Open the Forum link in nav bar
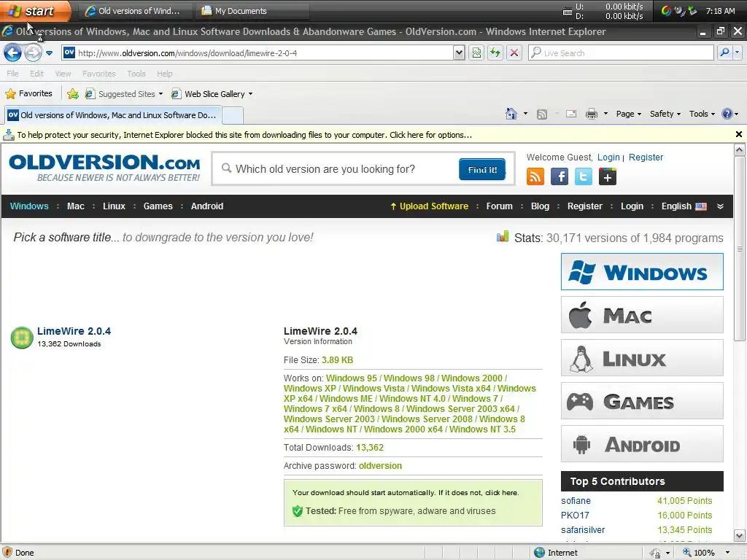747x560 pixels. pyautogui.click(x=499, y=206)
